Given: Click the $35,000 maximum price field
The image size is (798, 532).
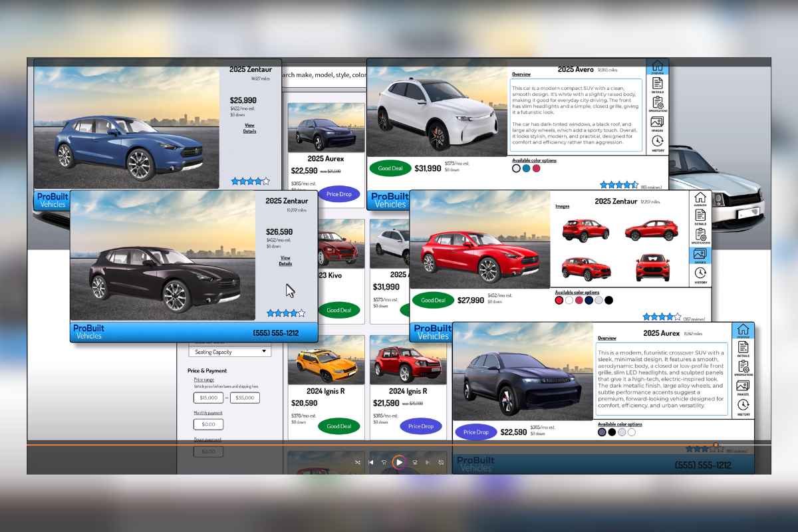Looking at the screenshot, I should pos(243,397).
